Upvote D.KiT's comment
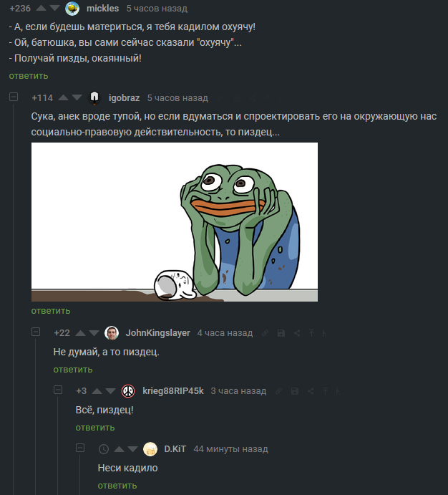Screen dimensions: 448x495 click(x=119, y=449)
